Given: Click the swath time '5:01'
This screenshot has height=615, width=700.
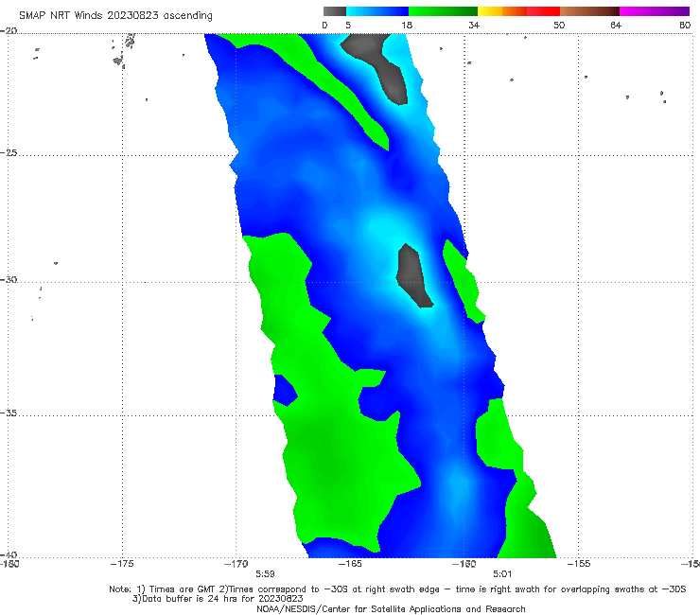Looking at the screenshot, I should click(x=502, y=574).
